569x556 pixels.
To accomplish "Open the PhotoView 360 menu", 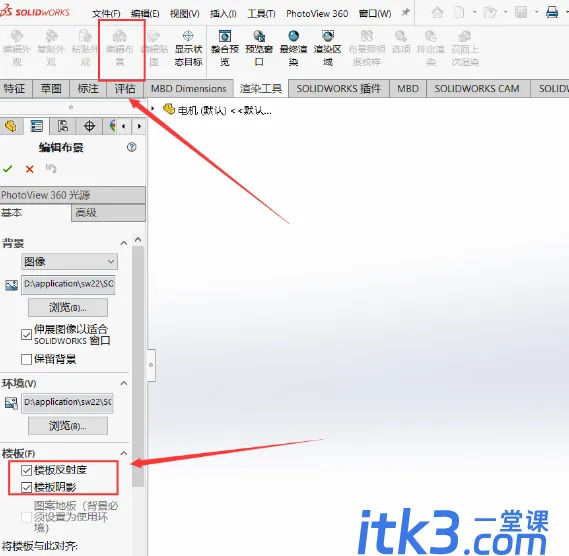I will tap(317, 14).
